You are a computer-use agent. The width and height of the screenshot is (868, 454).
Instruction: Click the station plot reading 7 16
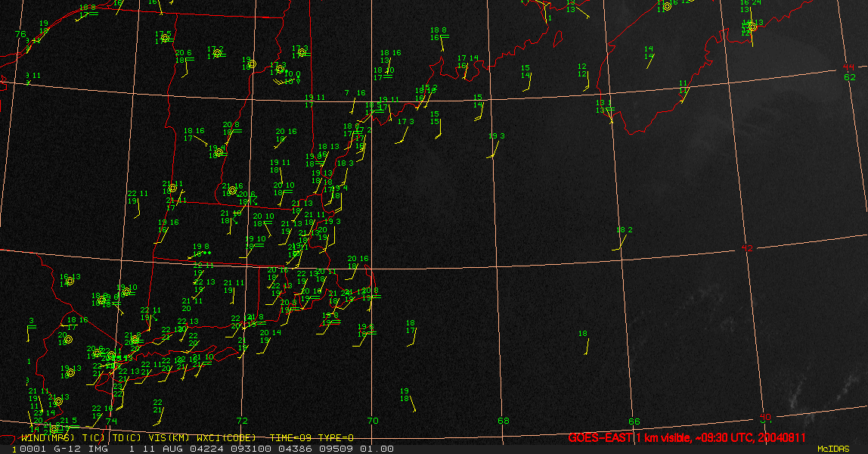tap(355, 93)
